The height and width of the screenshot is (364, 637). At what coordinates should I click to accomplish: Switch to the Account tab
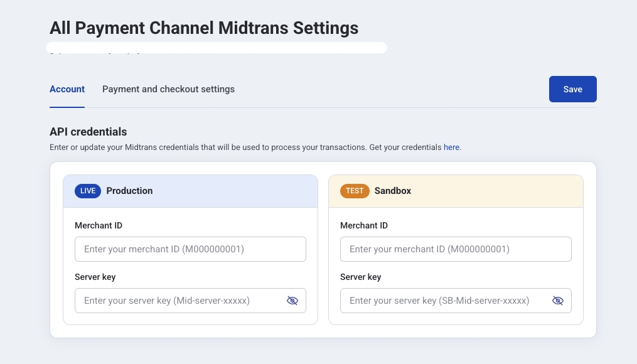click(x=67, y=89)
